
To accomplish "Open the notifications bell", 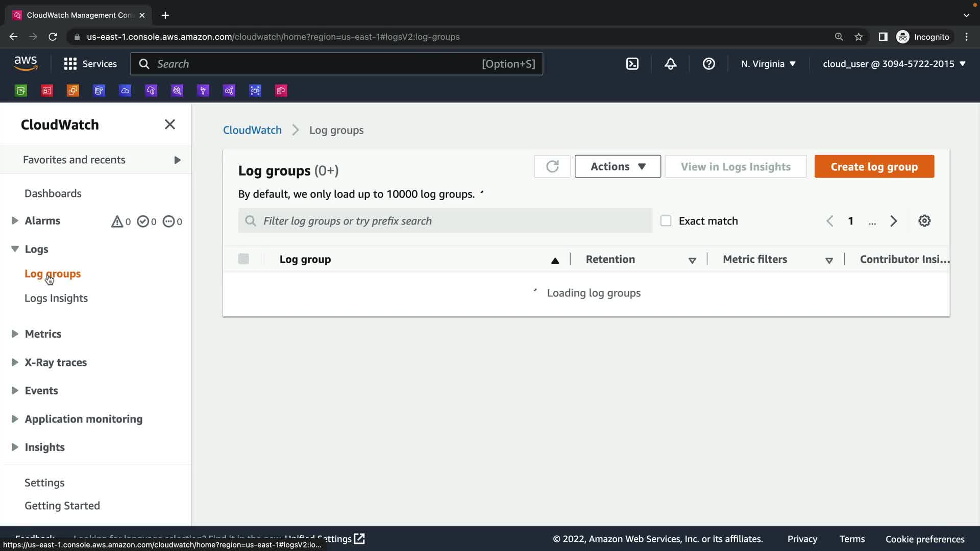I will (x=670, y=64).
